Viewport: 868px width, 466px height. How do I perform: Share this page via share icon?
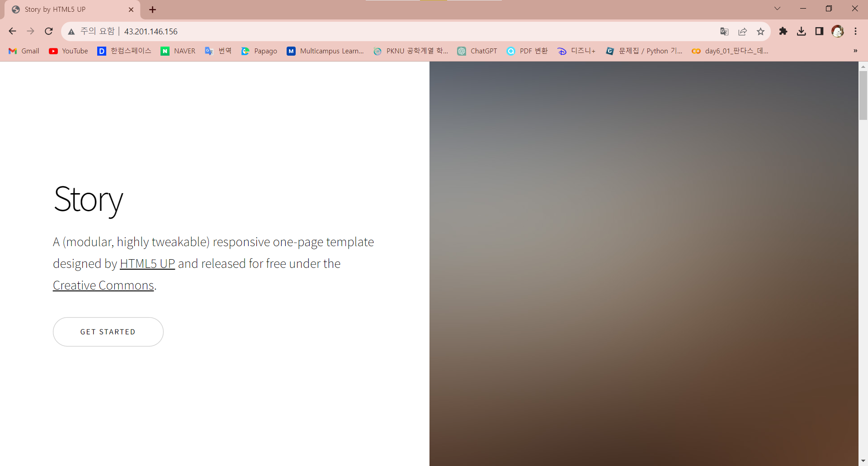[x=742, y=31]
